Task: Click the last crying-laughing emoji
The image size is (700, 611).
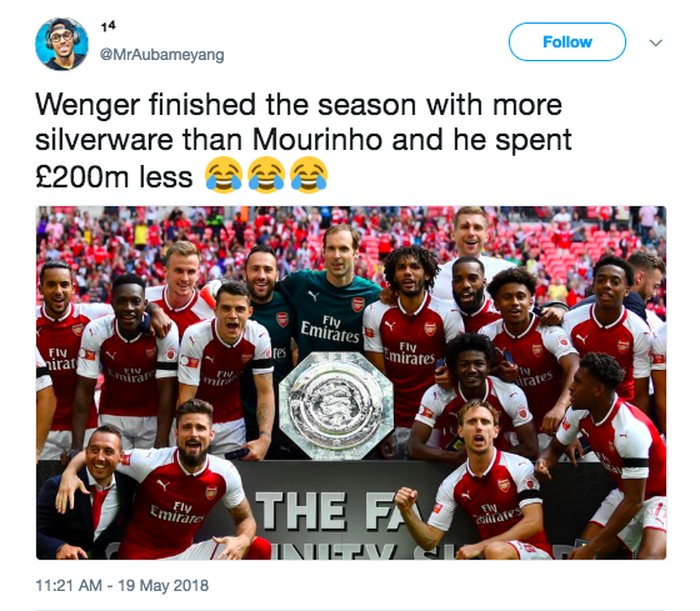Action: pos(309,177)
